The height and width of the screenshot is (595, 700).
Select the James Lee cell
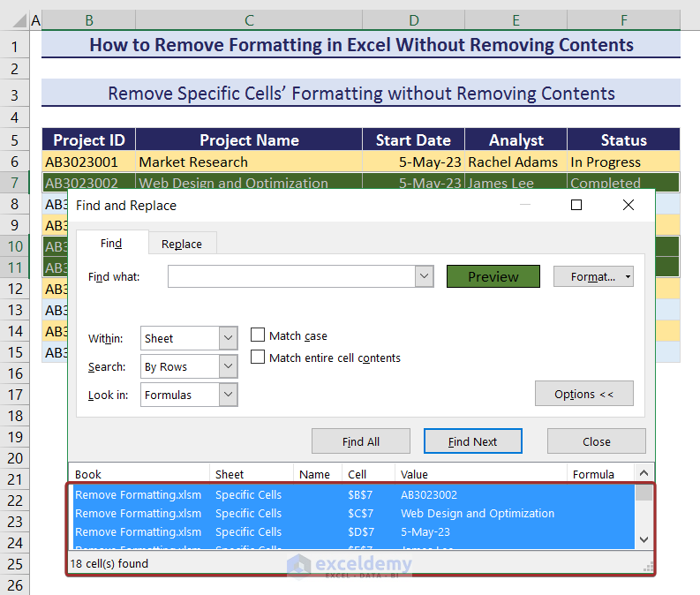(x=516, y=182)
